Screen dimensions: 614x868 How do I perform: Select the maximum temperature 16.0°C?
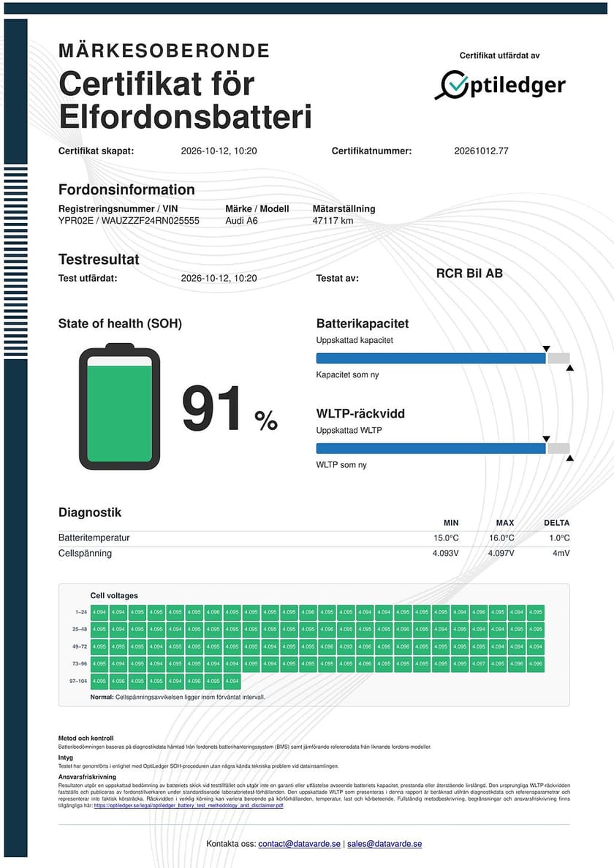pyautogui.click(x=501, y=537)
